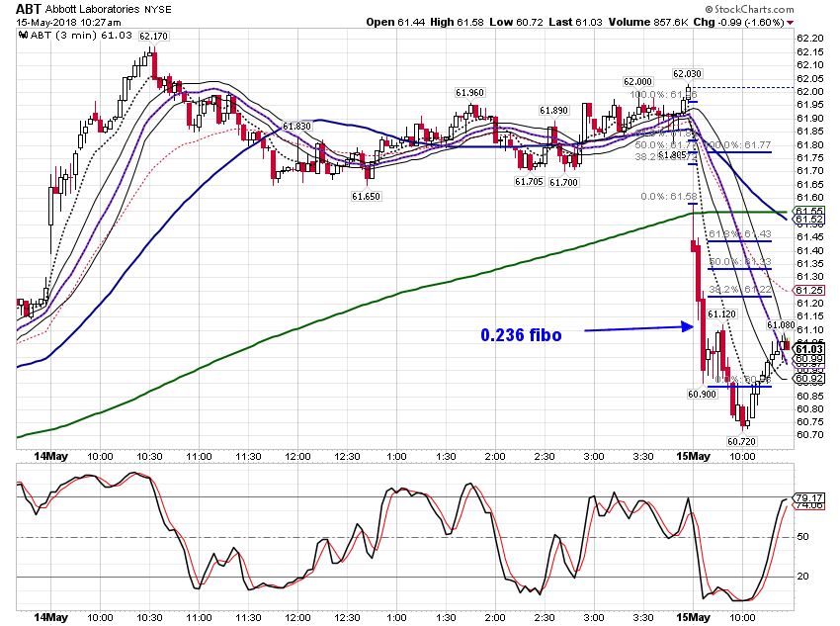Click the blue 61.52 axis tag
This screenshot has height=626, width=840.
[809, 220]
